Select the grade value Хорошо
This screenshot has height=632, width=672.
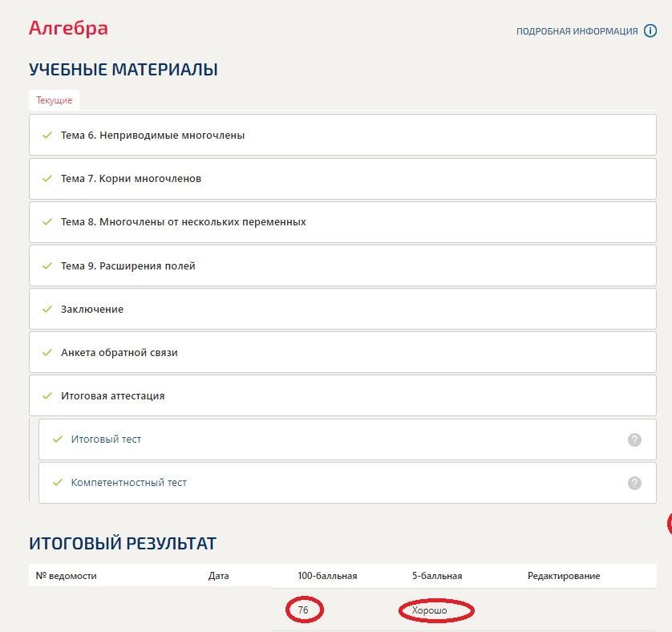tap(429, 610)
